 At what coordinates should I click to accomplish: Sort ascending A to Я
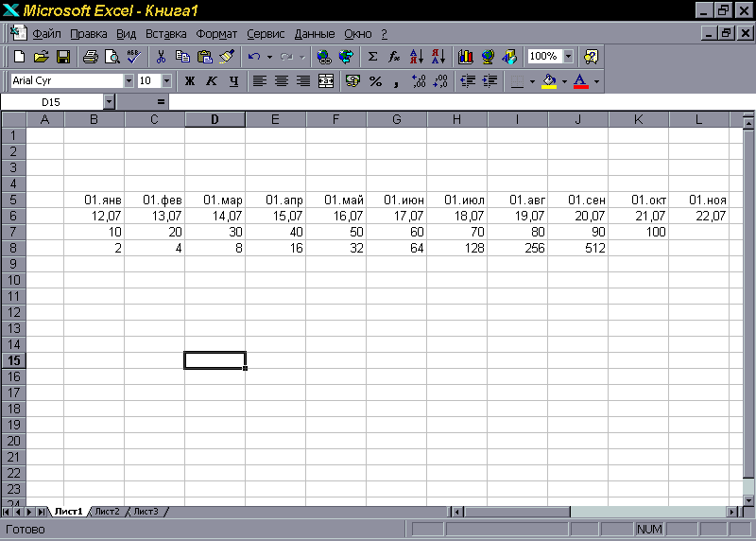417,57
